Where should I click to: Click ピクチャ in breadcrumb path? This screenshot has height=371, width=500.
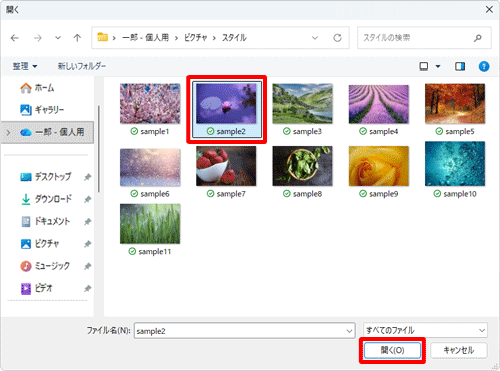(195, 38)
